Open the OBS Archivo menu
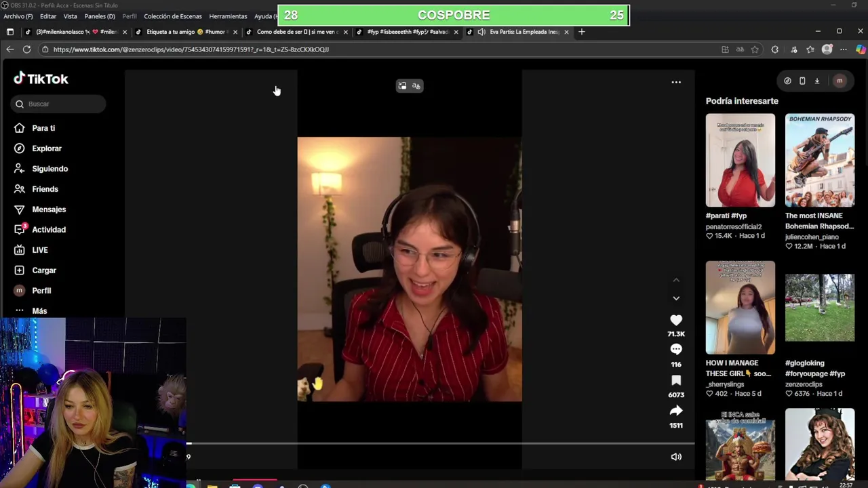The image size is (868, 488). coord(18,16)
